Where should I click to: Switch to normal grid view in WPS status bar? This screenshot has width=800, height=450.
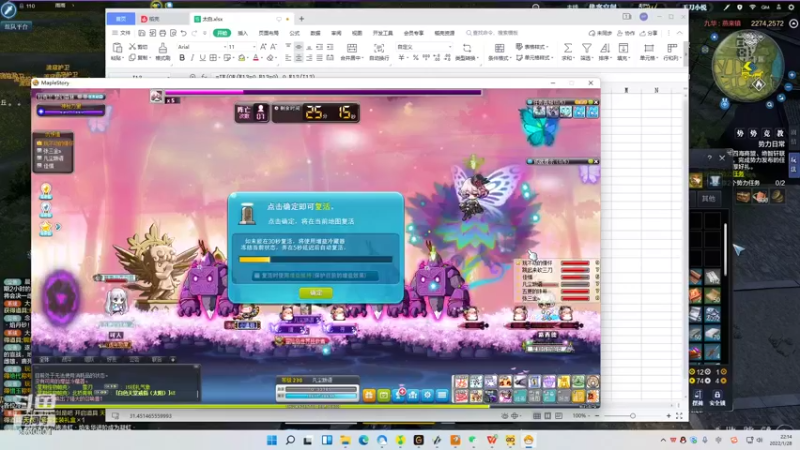click(x=537, y=416)
